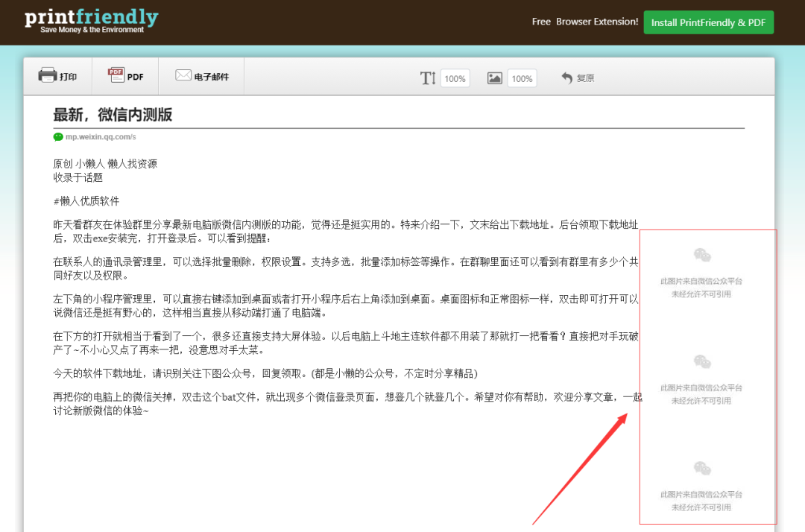Click the line 收录于话题
This screenshot has width=805, height=532.
pyautogui.click(x=78, y=177)
